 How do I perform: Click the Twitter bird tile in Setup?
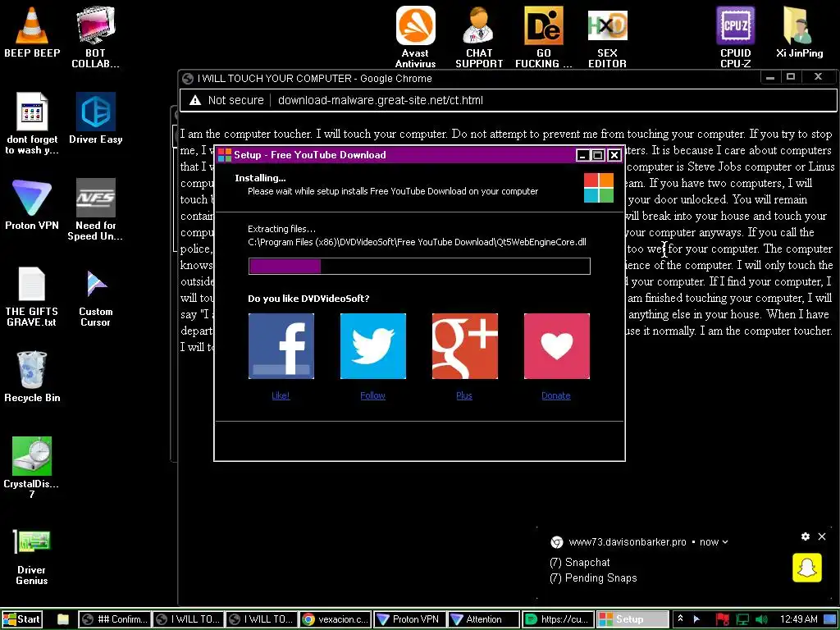(x=373, y=346)
